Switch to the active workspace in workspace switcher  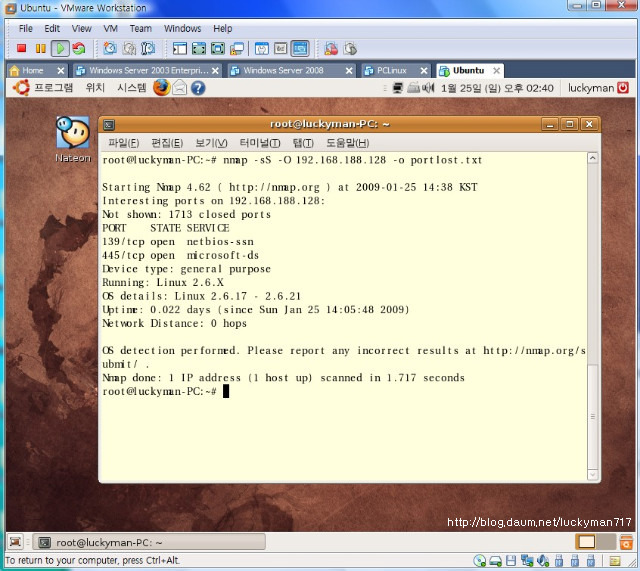(x=587, y=542)
